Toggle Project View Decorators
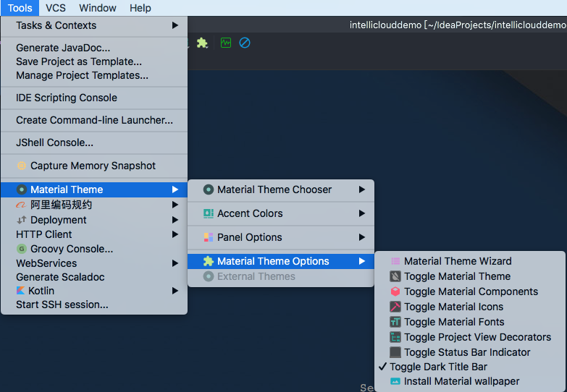This screenshot has width=567, height=392. (x=470, y=337)
